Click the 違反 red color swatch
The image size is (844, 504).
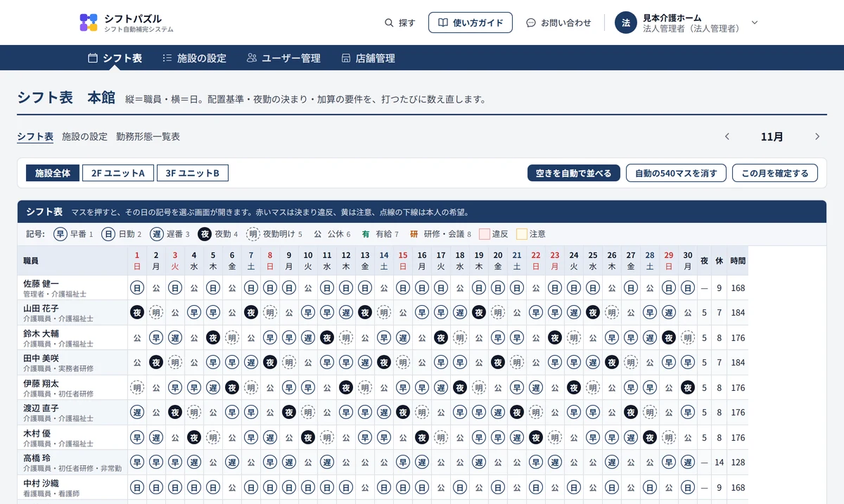[x=485, y=234]
